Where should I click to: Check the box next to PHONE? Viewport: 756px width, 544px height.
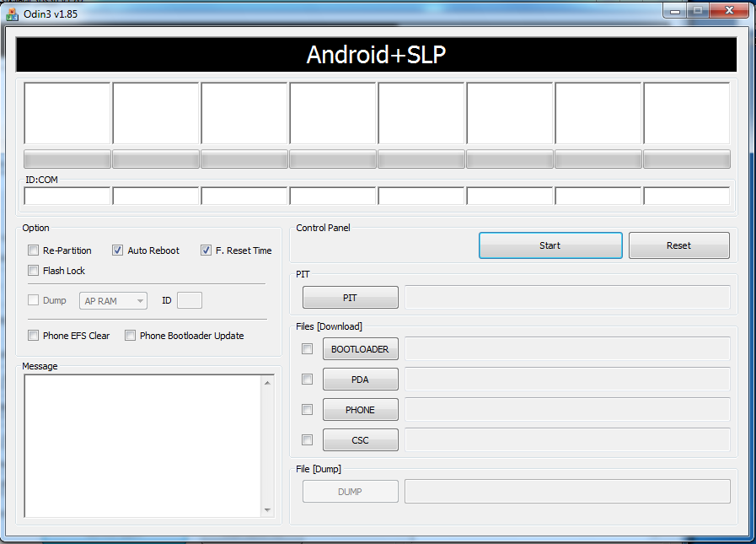click(307, 409)
